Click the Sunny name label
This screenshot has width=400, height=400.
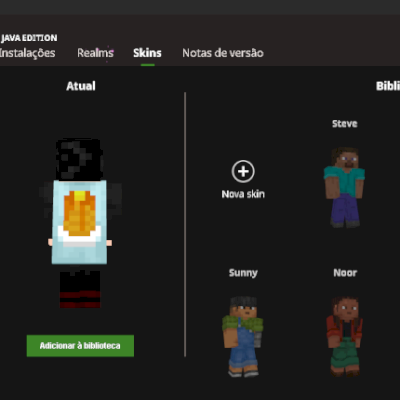pyautogui.click(x=243, y=273)
